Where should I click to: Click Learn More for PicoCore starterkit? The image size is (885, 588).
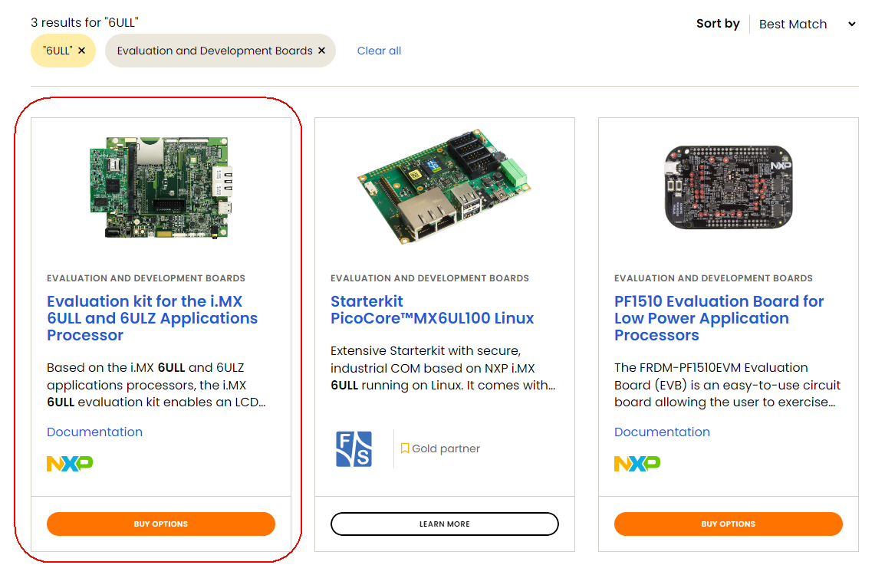445,524
